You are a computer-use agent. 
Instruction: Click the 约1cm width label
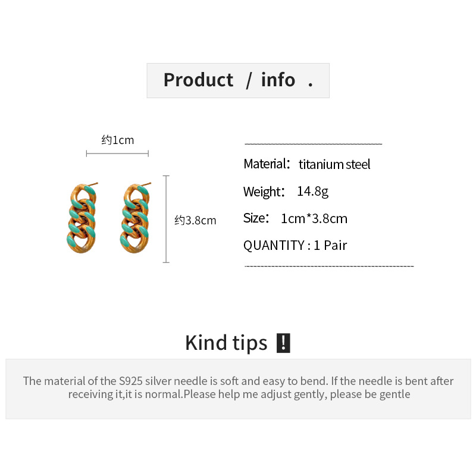click(x=118, y=140)
